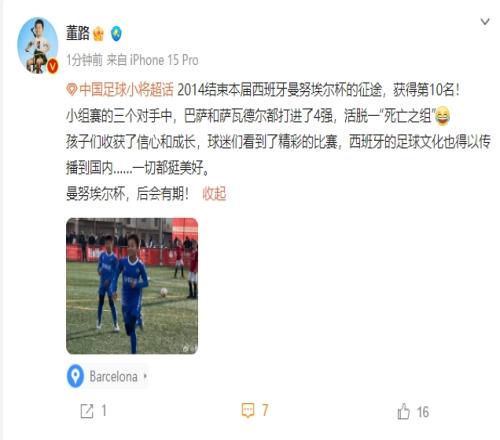Viewport: 500px width, 440px height.
Task: Collapse the post with 收起
Action: (x=214, y=193)
